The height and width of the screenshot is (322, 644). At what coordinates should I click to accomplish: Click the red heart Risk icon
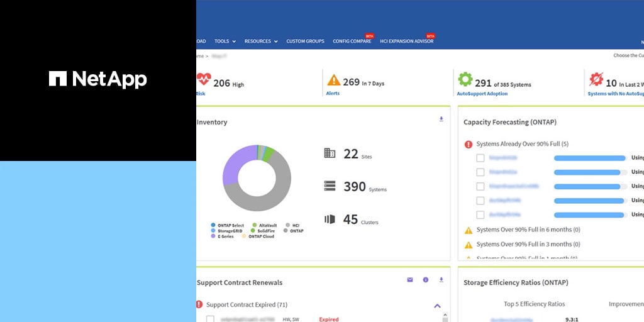(203, 80)
